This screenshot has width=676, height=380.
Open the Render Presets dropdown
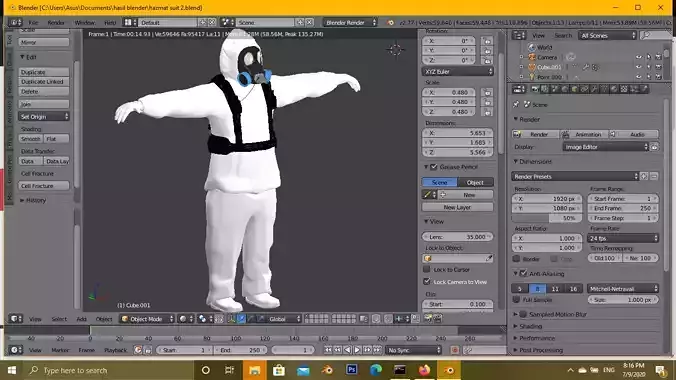point(575,176)
